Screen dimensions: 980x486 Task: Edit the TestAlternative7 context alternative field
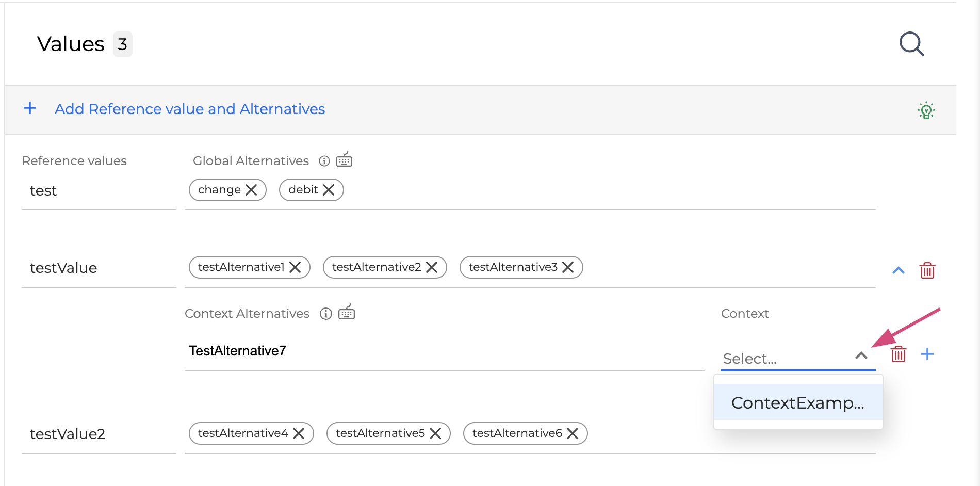coord(444,351)
